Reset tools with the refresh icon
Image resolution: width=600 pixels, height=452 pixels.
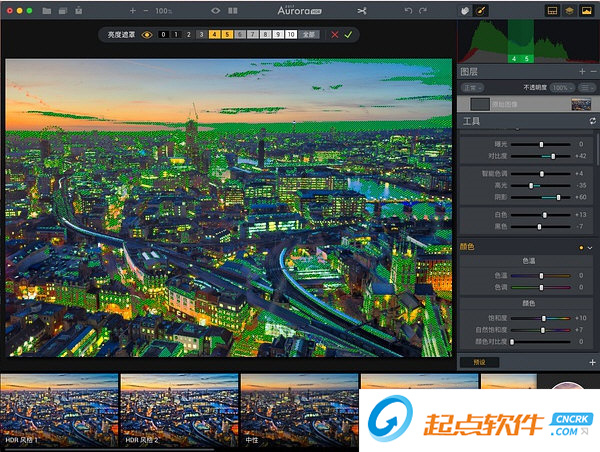[592, 121]
